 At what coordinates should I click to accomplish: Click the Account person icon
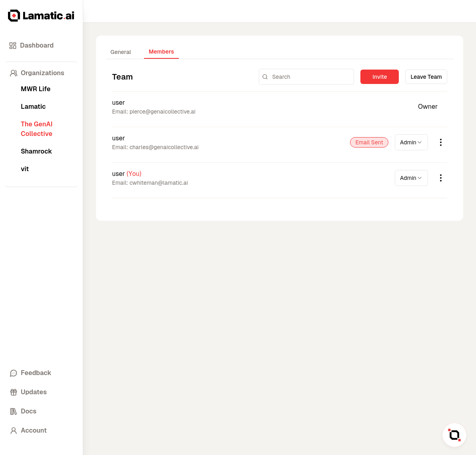coord(14,431)
